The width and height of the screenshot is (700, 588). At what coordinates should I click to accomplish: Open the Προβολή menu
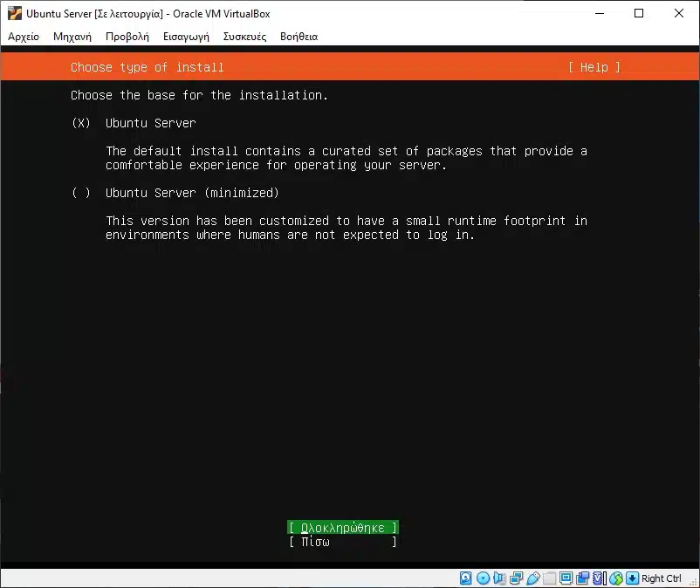coord(127,37)
